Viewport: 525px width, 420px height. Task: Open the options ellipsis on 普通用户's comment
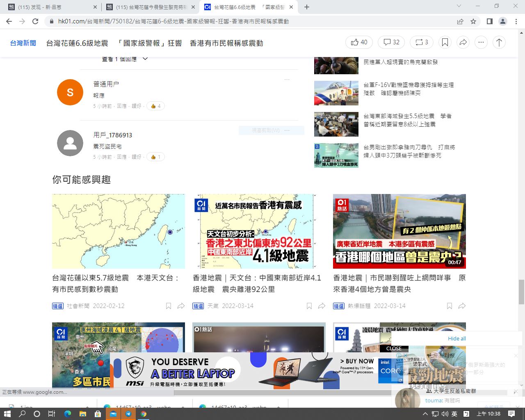(287, 80)
